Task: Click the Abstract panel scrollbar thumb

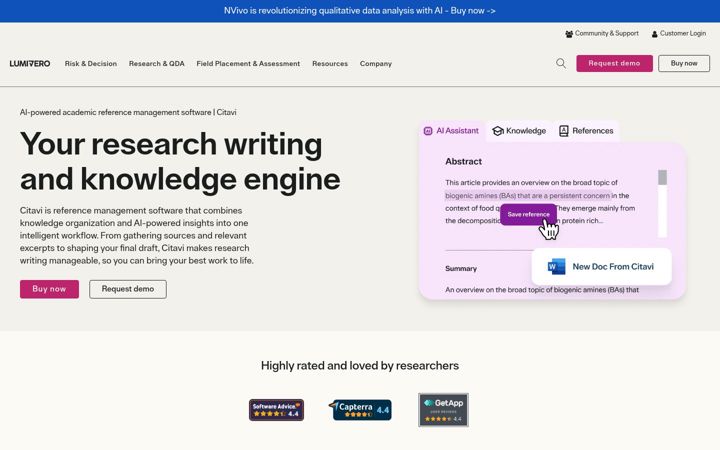Action: pyautogui.click(x=662, y=177)
